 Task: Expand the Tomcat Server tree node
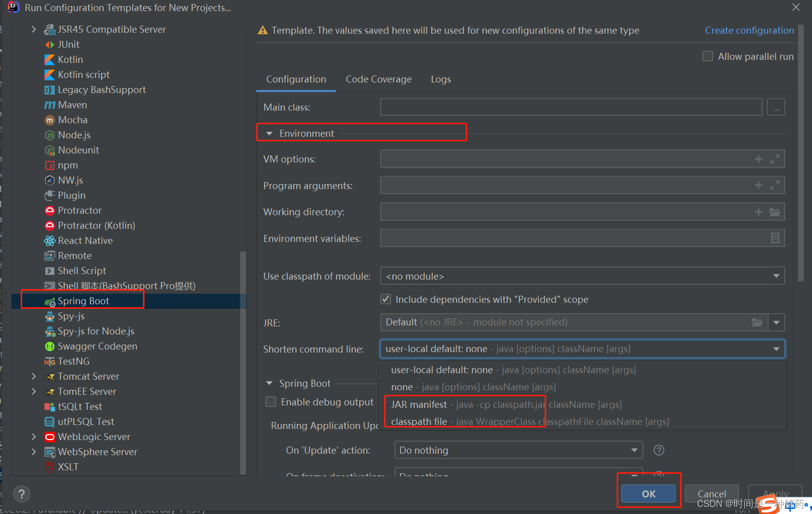(33, 376)
